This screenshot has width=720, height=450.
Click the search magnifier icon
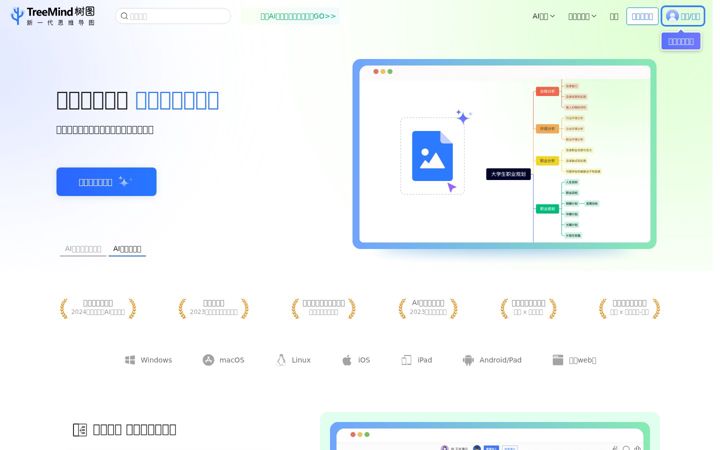tap(124, 16)
